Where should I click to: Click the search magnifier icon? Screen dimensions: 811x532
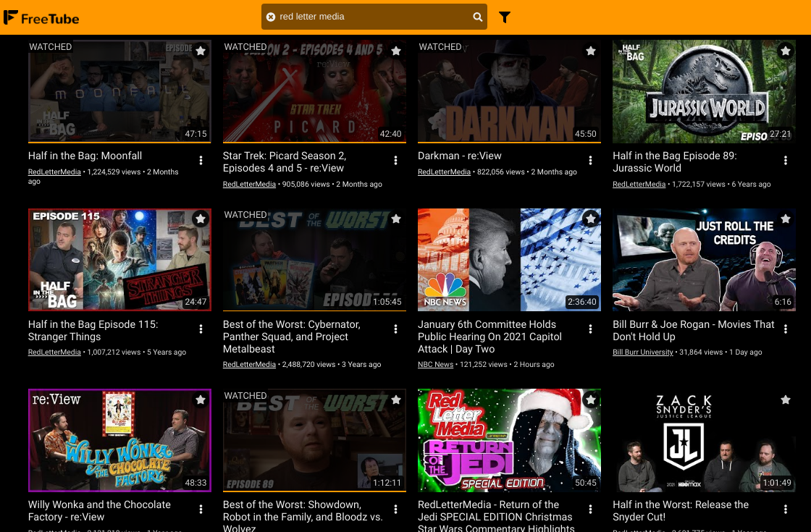click(477, 17)
